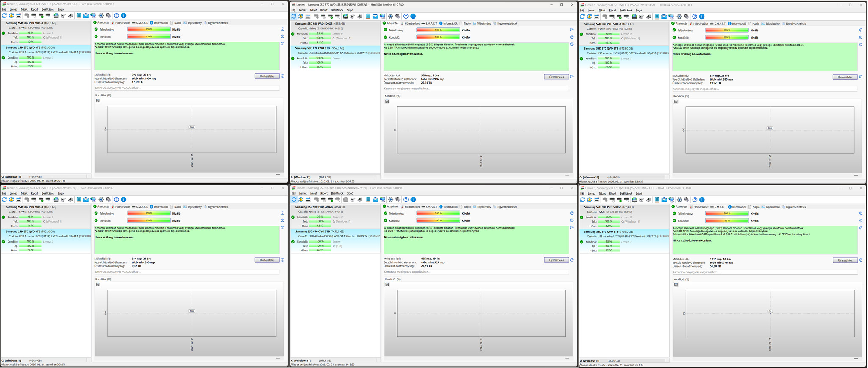
Task: Open Beállítások menu in 825 nap window
Action: (337, 193)
